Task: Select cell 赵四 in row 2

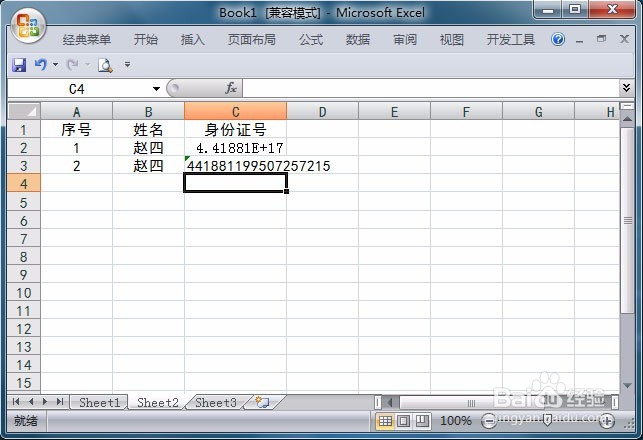Action: [148, 148]
